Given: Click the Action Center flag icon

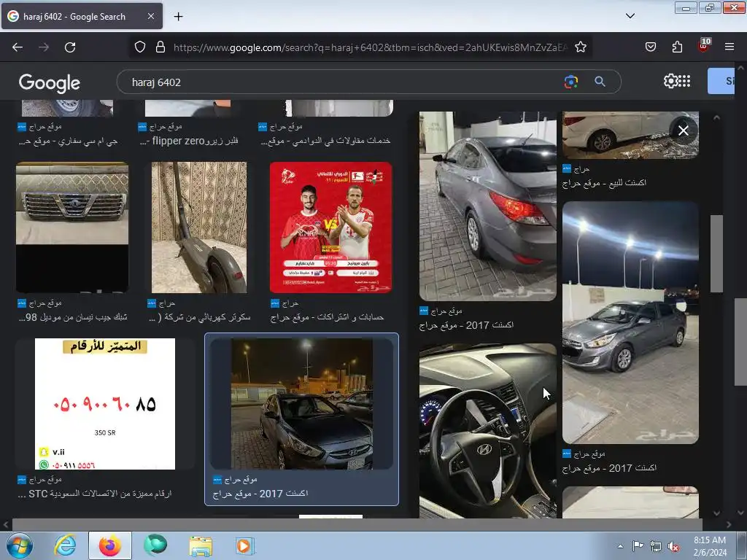Looking at the screenshot, I should (638, 546).
